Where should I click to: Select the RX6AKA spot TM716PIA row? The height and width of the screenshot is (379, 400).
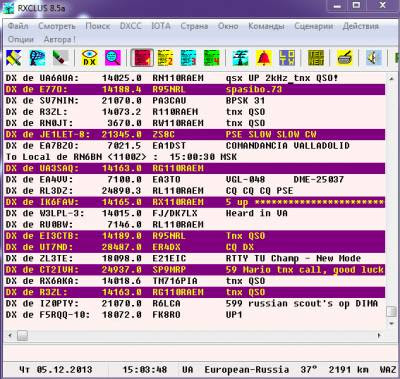pyautogui.click(x=195, y=281)
